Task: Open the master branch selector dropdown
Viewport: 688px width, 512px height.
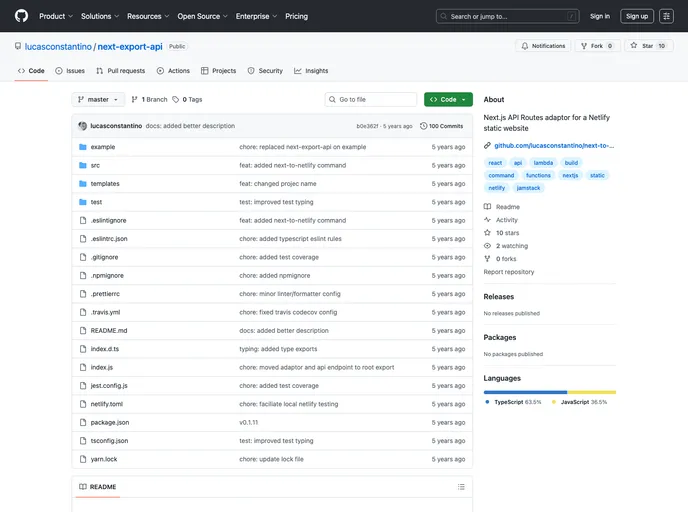Action: [98, 100]
